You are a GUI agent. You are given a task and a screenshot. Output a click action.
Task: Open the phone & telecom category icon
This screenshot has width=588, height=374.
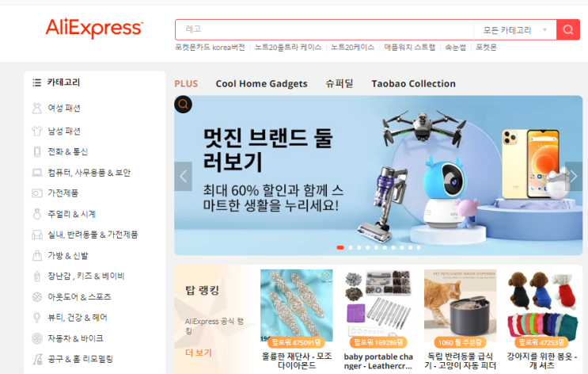pos(36,151)
